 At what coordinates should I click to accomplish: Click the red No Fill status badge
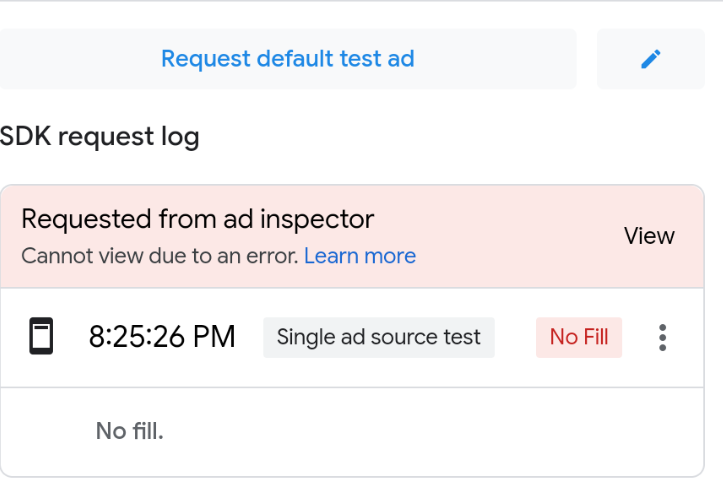click(x=579, y=338)
